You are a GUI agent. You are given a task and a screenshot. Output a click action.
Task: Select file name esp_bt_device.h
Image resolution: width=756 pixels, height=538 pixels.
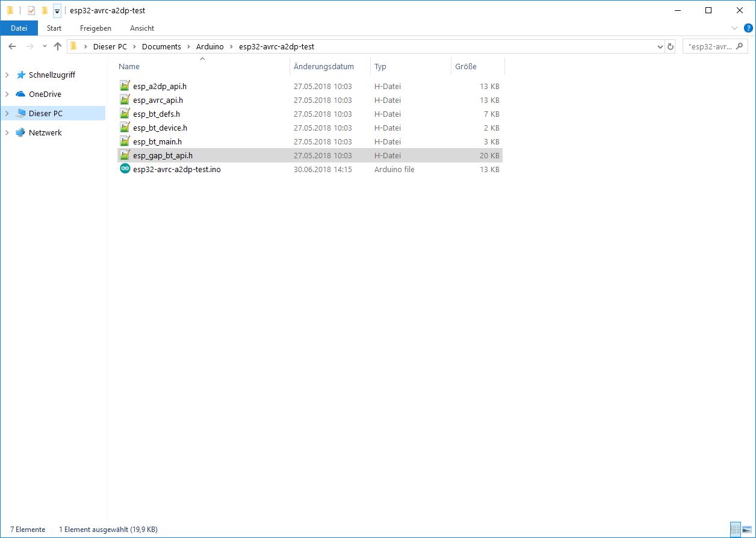[x=160, y=128]
